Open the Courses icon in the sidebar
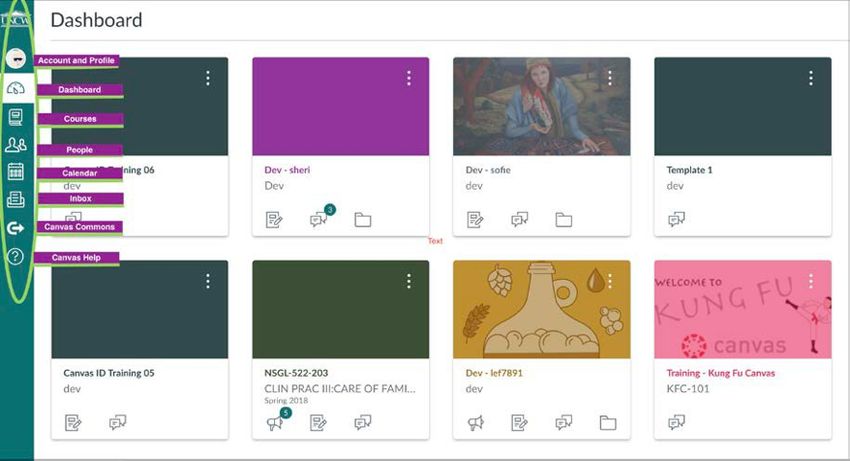The image size is (850, 461). click(16, 117)
